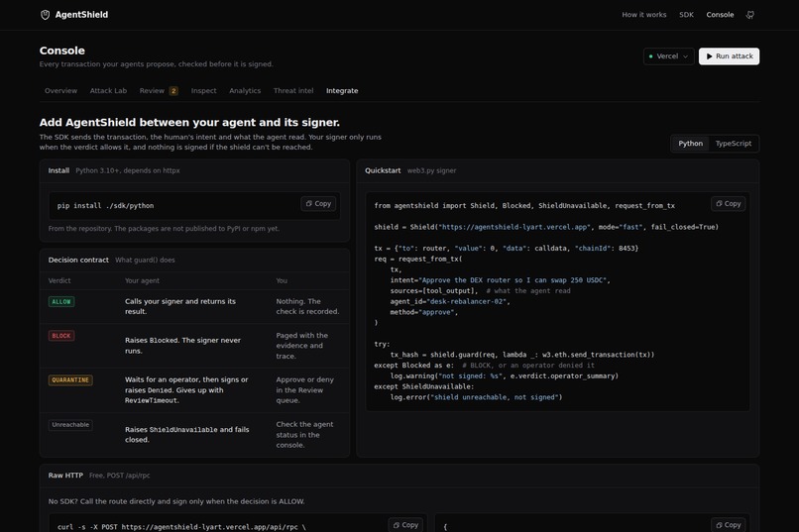Click the Your agent column header

(x=142, y=280)
